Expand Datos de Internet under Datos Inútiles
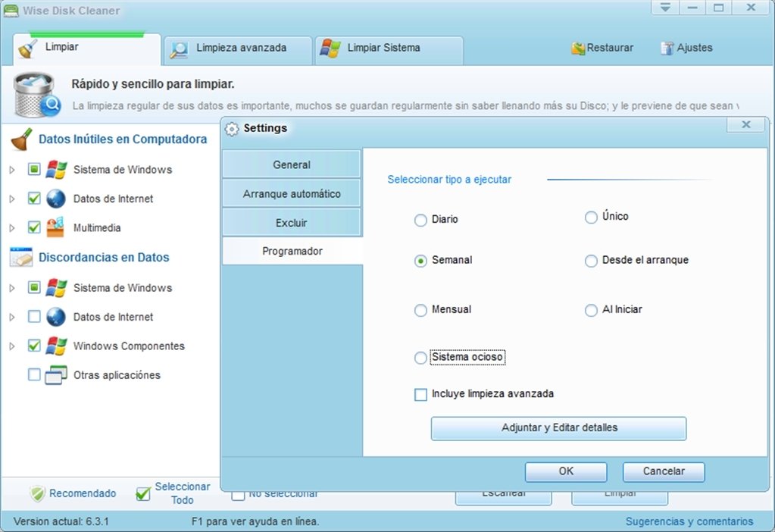Screen dimensions: 775x532 tap(12, 199)
